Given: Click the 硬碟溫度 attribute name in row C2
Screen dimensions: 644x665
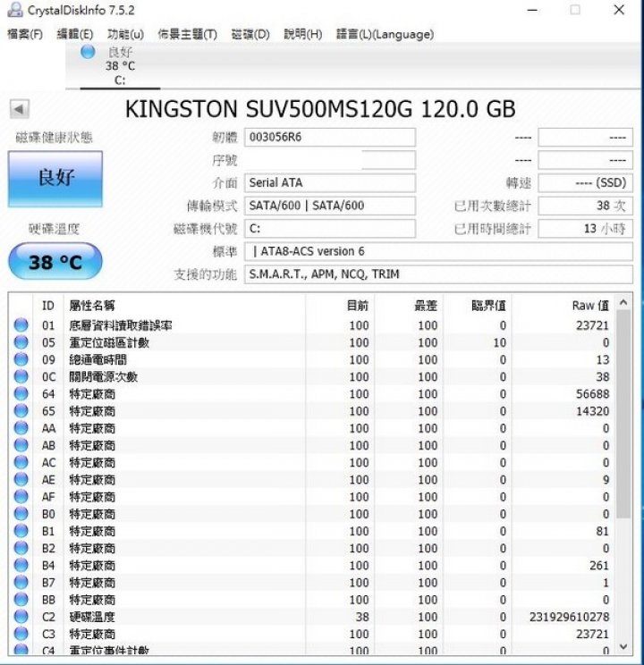Looking at the screenshot, I should click(x=92, y=617).
